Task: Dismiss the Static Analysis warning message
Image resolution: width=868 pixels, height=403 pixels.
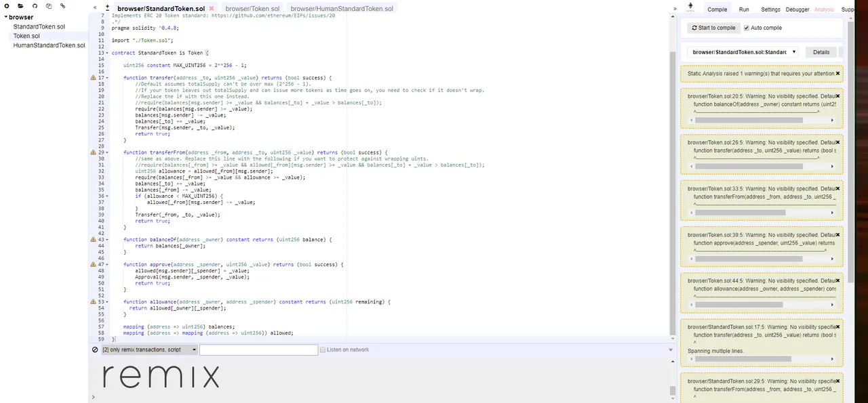Action: tap(838, 73)
